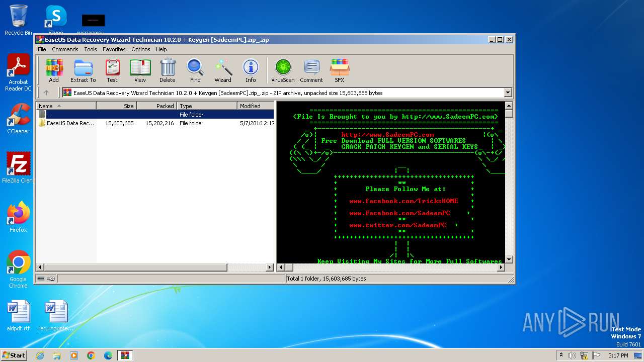Sort by Type column header

pyautogui.click(x=207, y=106)
